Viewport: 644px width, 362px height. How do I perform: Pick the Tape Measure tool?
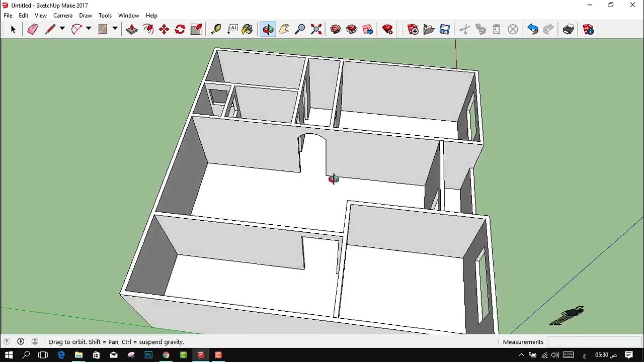[216, 30]
